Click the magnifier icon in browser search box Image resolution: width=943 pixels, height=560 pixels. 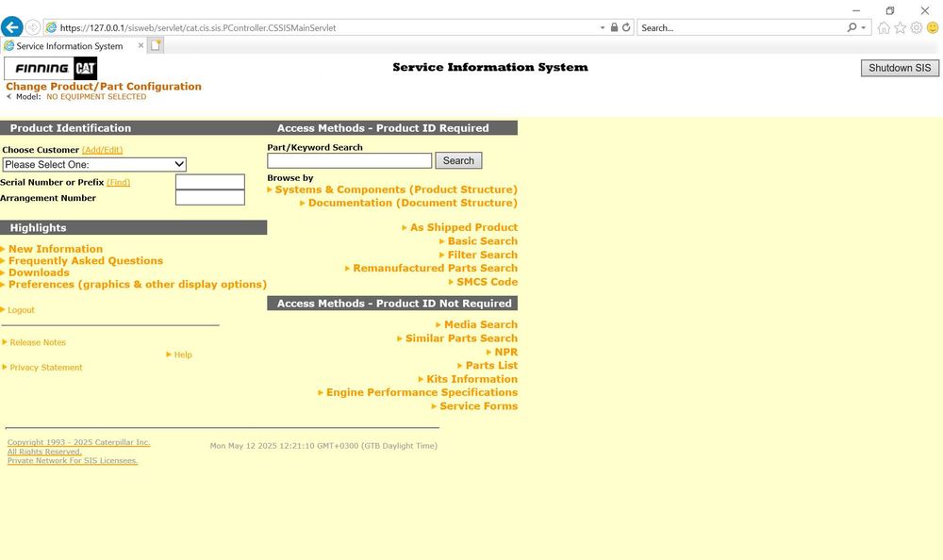click(x=852, y=27)
